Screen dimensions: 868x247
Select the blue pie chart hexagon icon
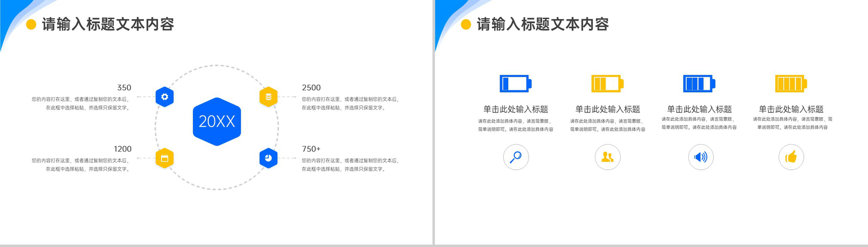(x=268, y=158)
